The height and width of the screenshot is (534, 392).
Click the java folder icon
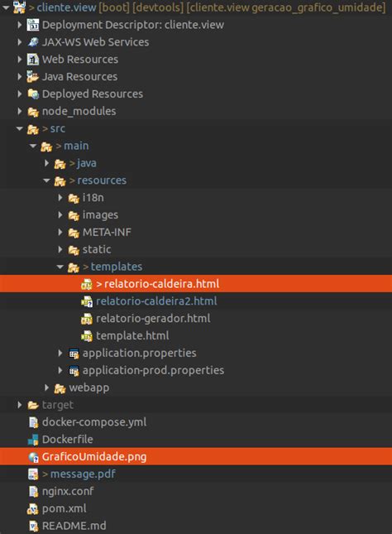(60, 163)
